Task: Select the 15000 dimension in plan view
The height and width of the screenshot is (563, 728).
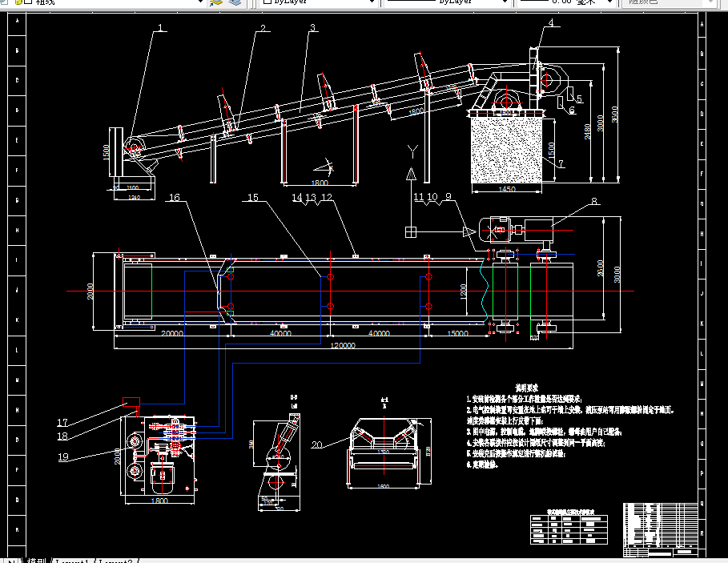Action: pos(458,333)
